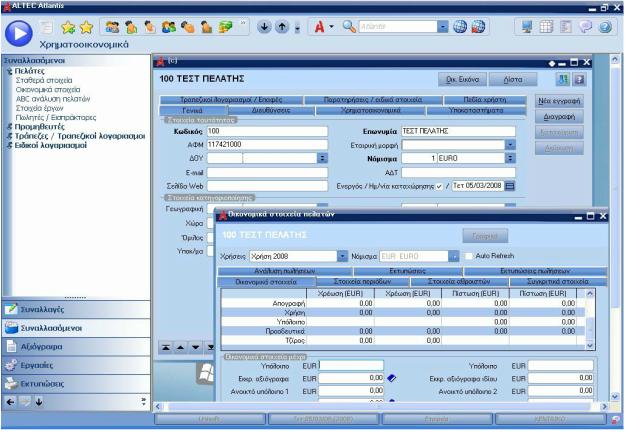This screenshot has width=625, height=432.
Task: Select Σταθερά στοιχεία in the tree
Action: (44, 80)
